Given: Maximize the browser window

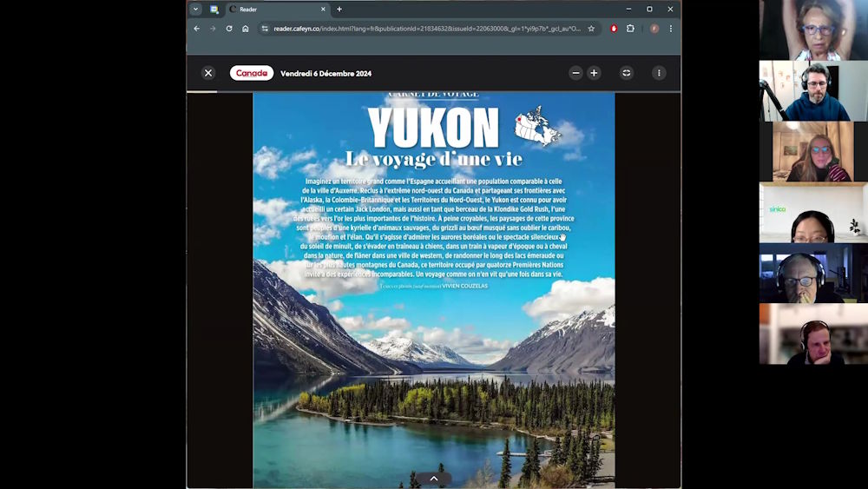Looking at the screenshot, I should click(649, 9).
